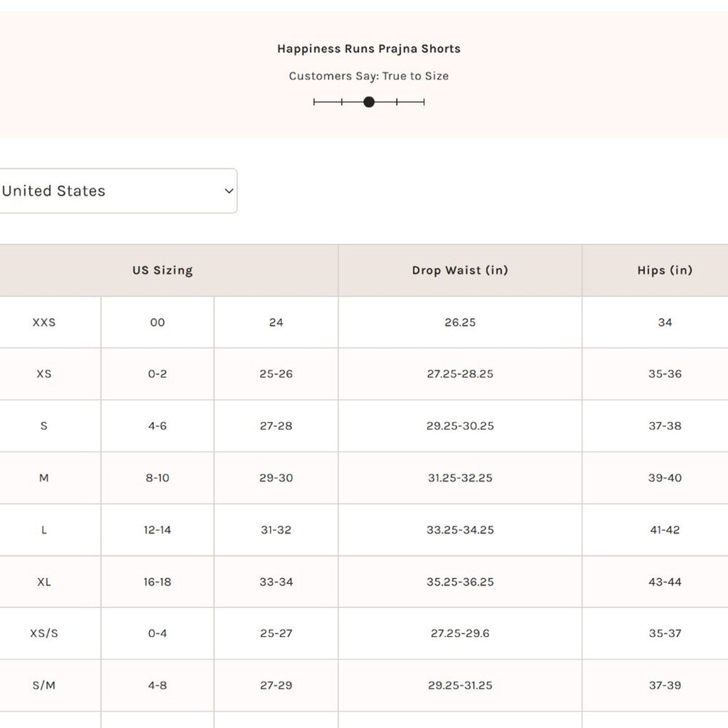
Task: Click the US Sizing column header
Action: (x=162, y=270)
